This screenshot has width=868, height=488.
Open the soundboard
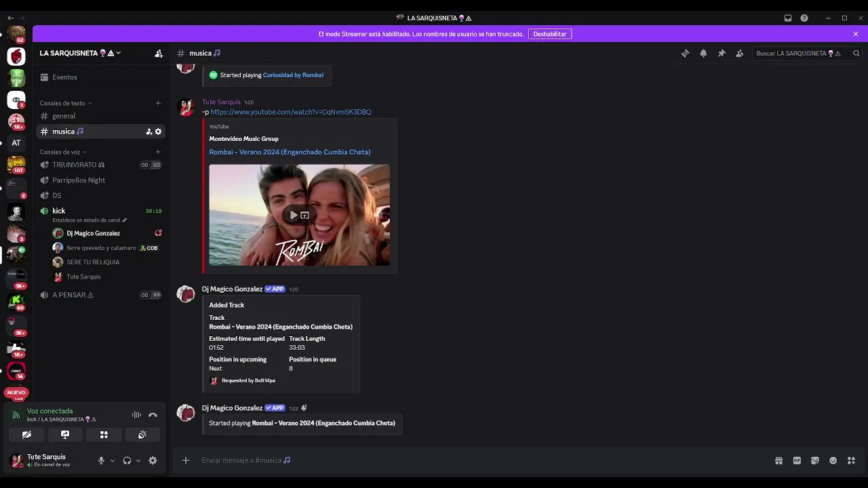tap(142, 434)
